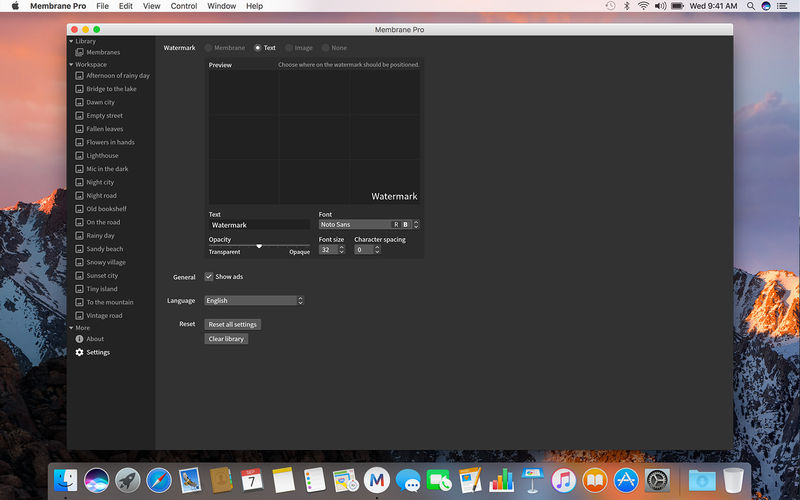The width and height of the screenshot is (800, 500).
Task: Open the Membrane Pro application menu
Action: [x=58, y=6]
